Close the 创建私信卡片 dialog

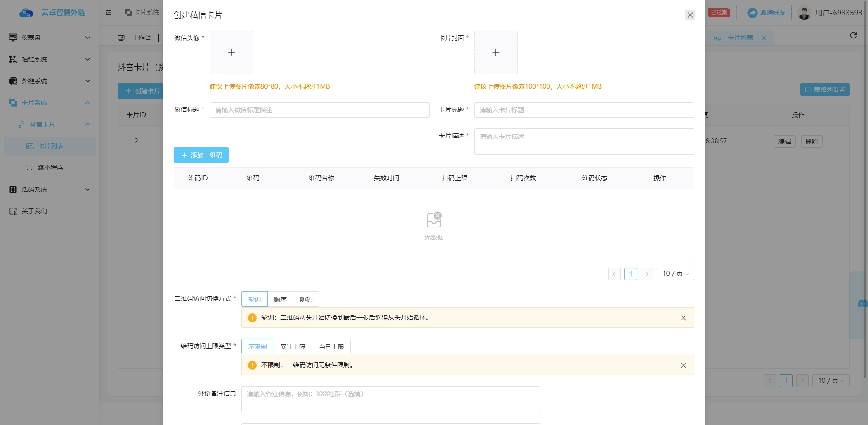(x=690, y=15)
